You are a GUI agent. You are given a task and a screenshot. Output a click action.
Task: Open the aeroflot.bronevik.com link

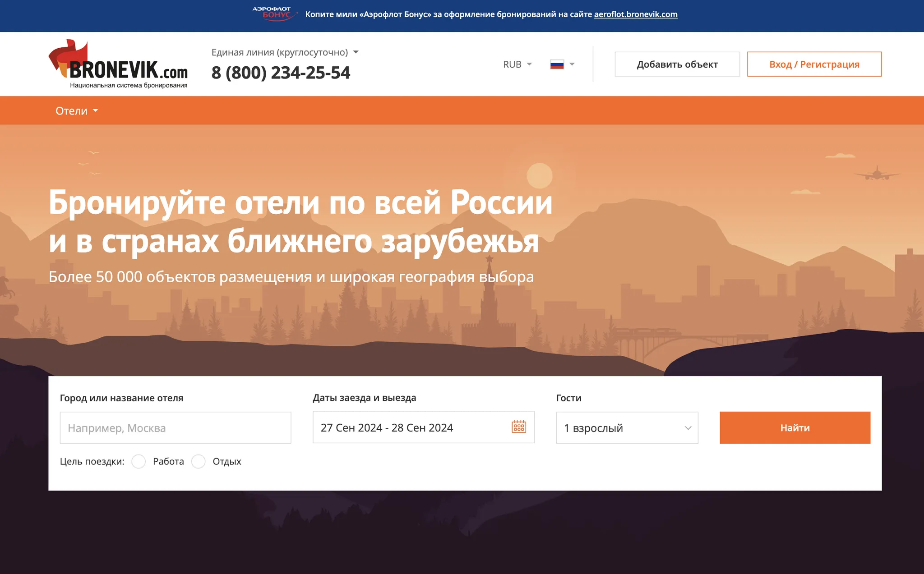pos(636,14)
